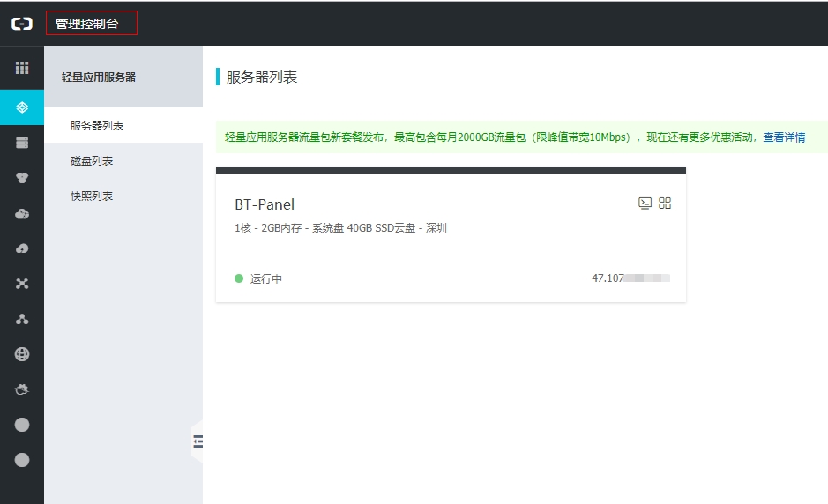Click the Alibaba Cloud logo icon
Screen dimensions: 828x504
pyautogui.click(x=22, y=24)
